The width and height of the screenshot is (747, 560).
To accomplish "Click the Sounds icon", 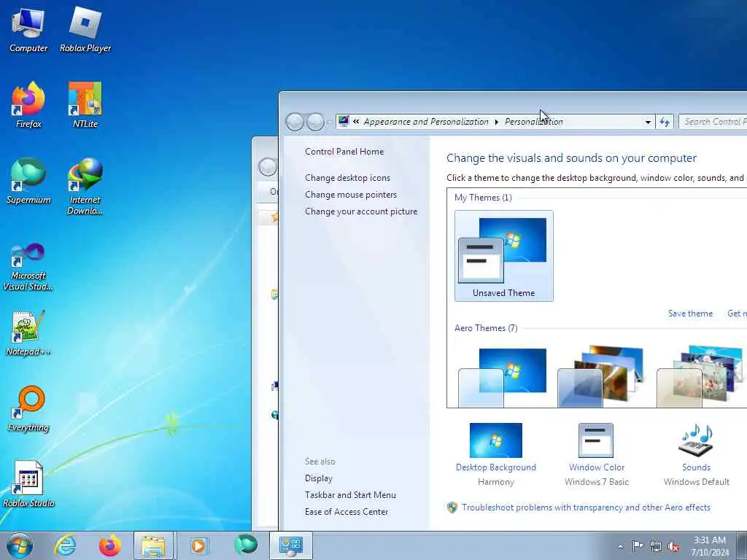I will pyautogui.click(x=696, y=440).
